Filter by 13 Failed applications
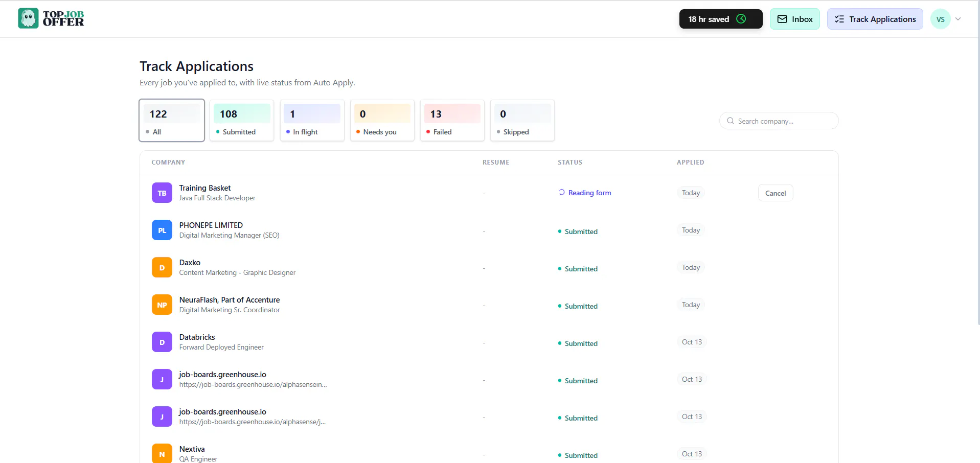 pyautogui.click(x=452, y=120)
